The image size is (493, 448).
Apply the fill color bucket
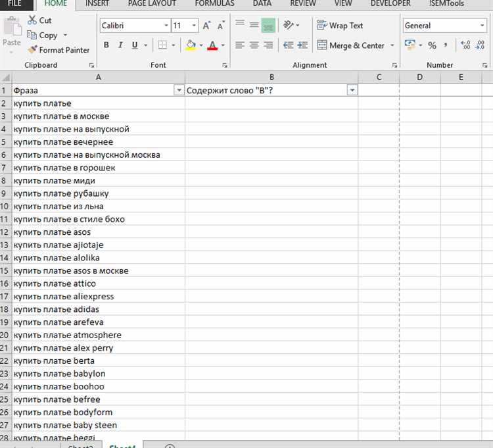click(x=191, y=45)
